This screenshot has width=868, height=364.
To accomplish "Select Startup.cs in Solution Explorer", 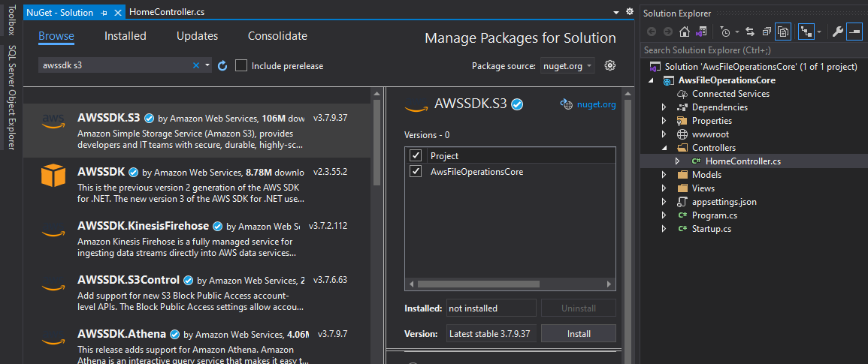I will tap(711, 229).
